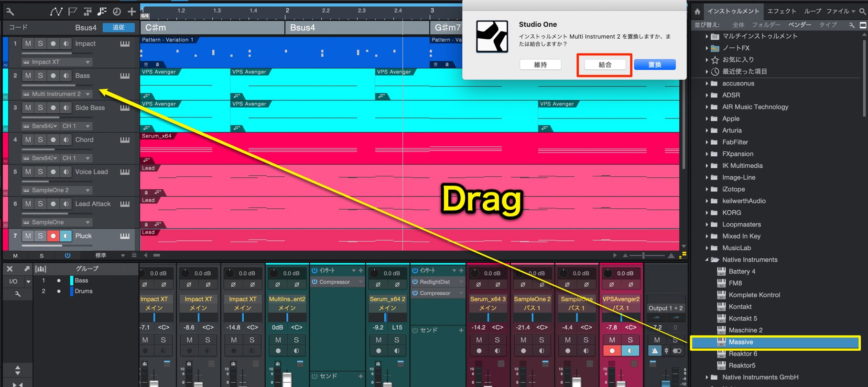Sort browser by 全体
The height and width of the screenshot is (387, 868).
738,25
